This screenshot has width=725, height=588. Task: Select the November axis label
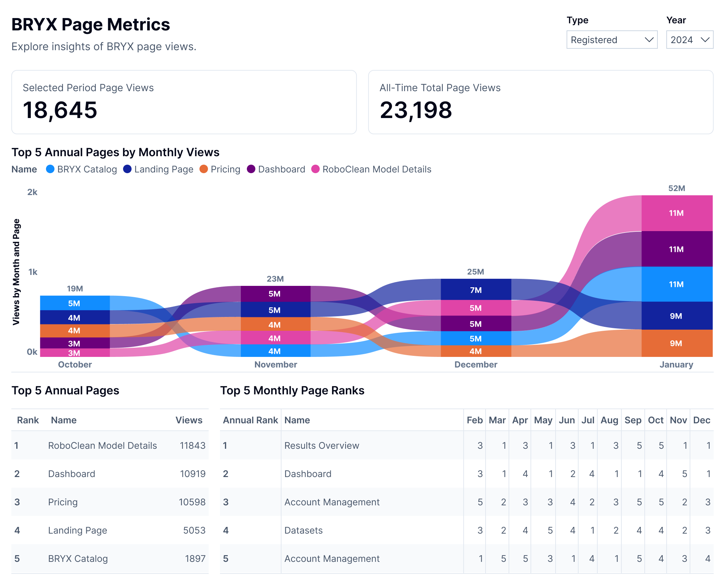[x=276, y=365]
